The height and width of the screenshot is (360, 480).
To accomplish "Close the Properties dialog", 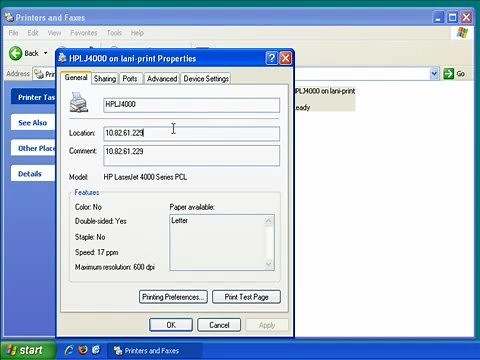I will click(x=286, y=58).
